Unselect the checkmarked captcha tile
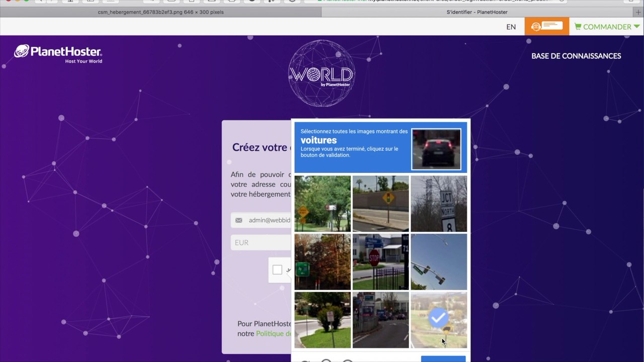Viewport: 644px width, 362px height. click(439, 320)
